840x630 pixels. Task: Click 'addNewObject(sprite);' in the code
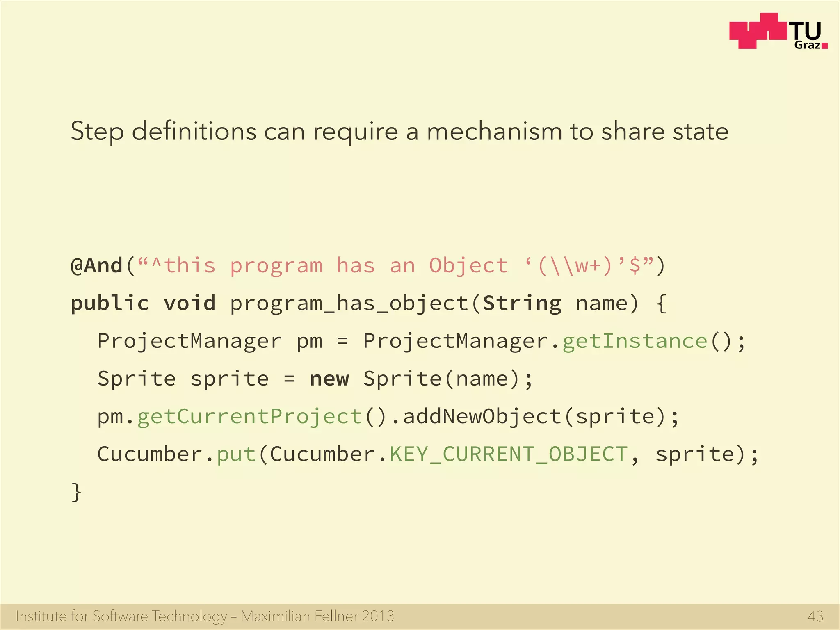click(541, 417)
